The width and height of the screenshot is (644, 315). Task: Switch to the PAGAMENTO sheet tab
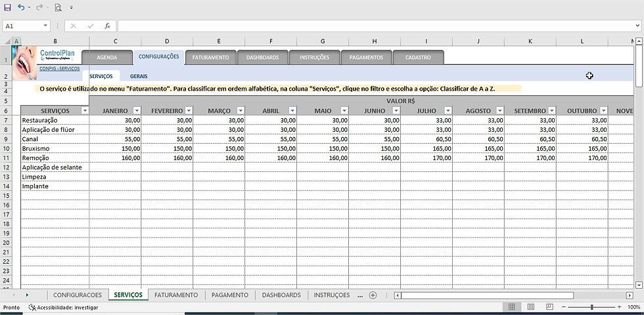[229, 295]
